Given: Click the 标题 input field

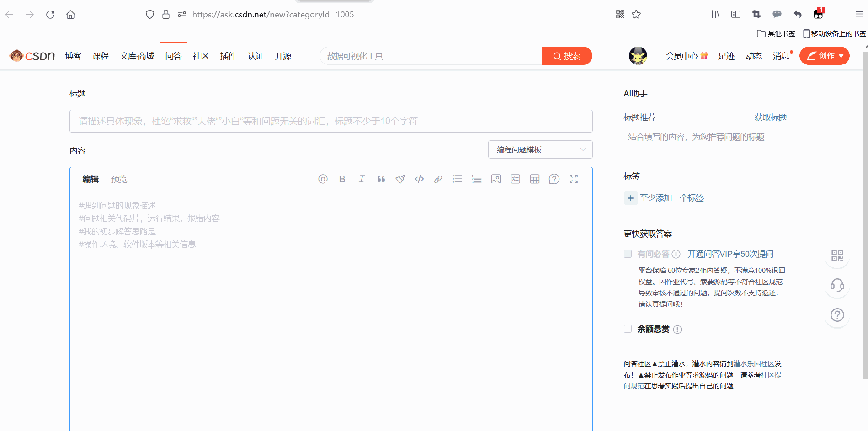Looking at the screenshot, I should (331, 121).
